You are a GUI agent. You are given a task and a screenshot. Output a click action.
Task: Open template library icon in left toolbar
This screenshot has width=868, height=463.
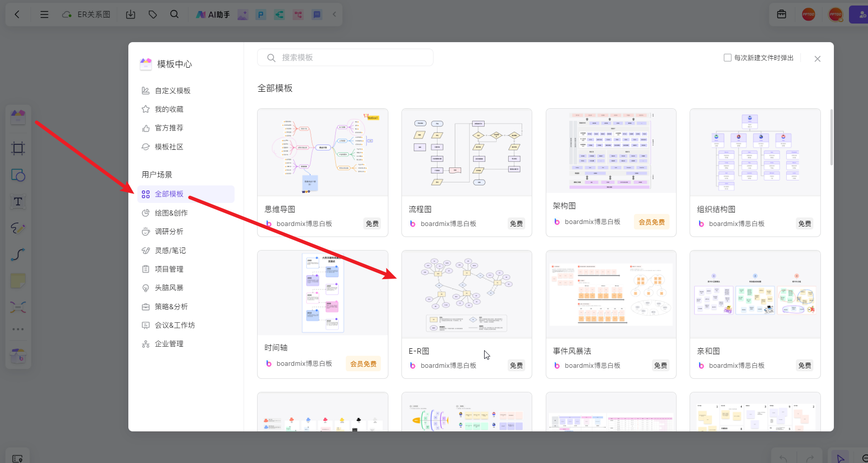pyautogui.click(x=18, y=118)
